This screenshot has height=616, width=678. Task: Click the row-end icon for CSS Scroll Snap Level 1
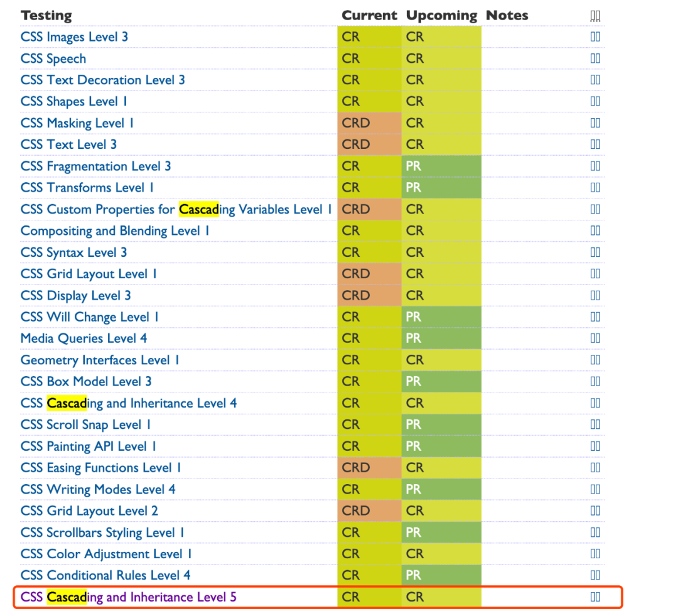point(595,424)
